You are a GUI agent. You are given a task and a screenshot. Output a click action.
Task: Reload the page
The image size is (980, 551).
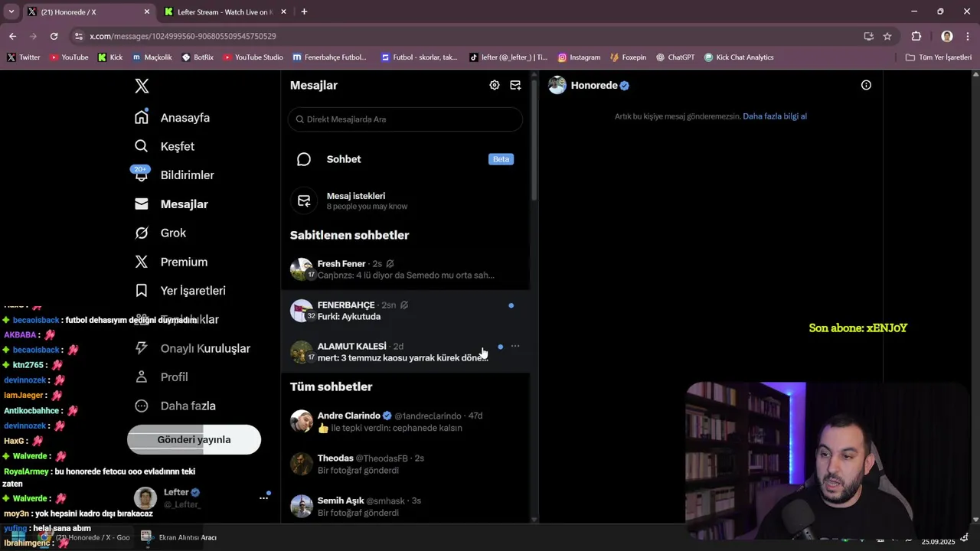tap(54, 36)
